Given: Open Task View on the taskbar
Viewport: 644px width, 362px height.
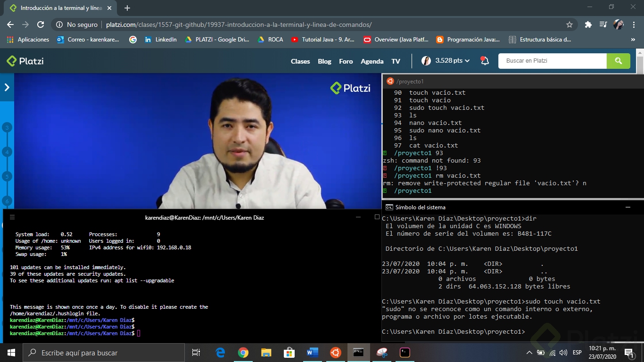Looking at the screenshot, I should pos(196,353).
